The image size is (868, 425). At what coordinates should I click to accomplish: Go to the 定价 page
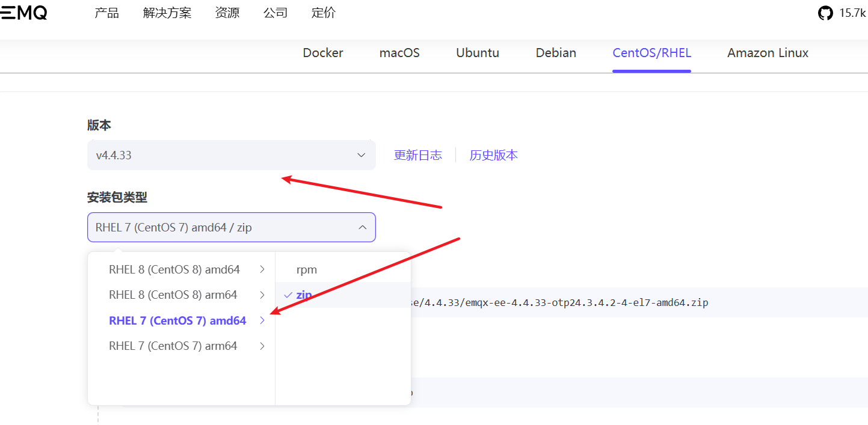324,13
